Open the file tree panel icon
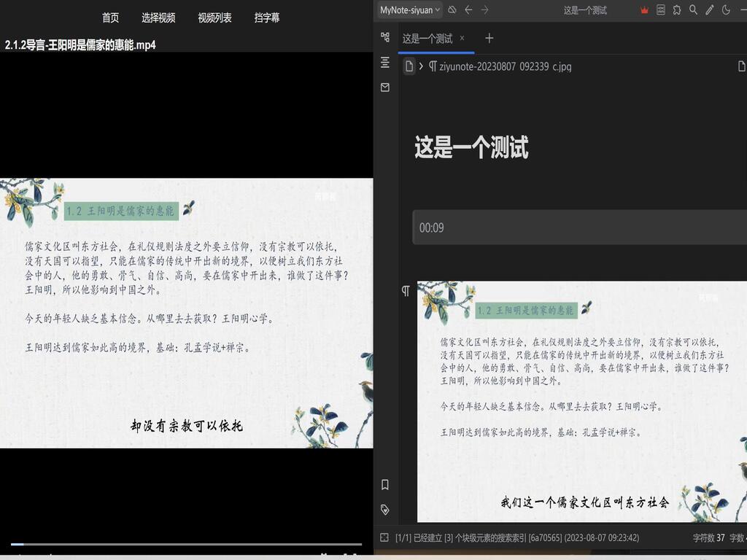This screenshot has height=560, width=747. click(x=385, y=37)
